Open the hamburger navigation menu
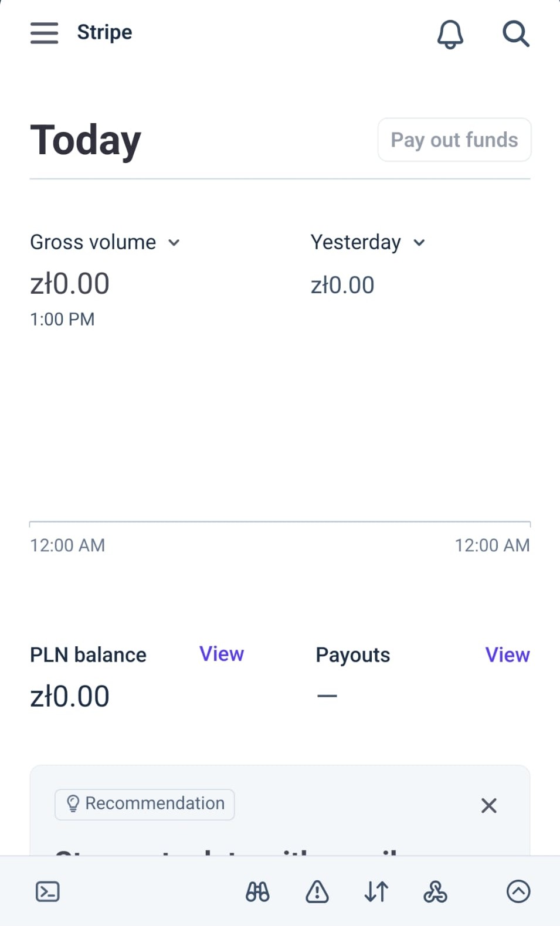560x926 pixels. [x=44, y=33]
